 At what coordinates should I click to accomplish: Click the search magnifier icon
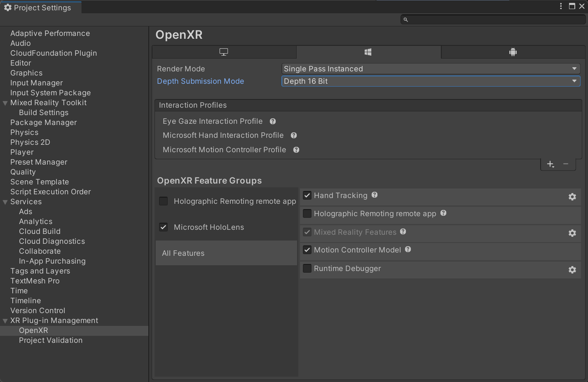pos(406,20)
